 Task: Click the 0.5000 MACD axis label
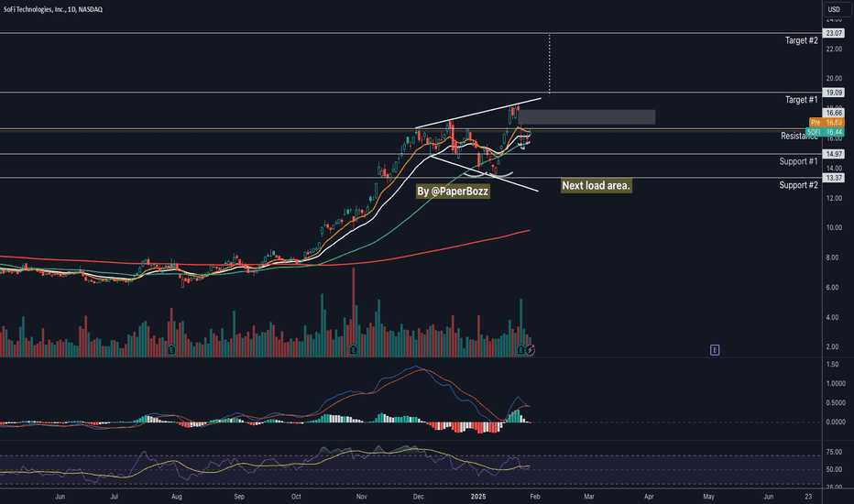pos(836,403)
